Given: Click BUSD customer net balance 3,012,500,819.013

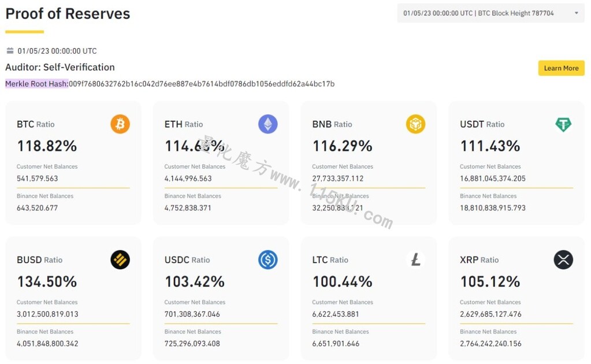Looking at the screenshot, I should [x=47, y=314].
